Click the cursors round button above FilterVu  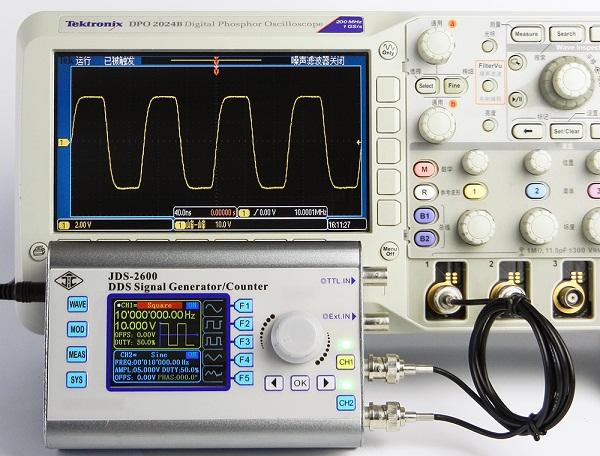click(x=489, y=46)
